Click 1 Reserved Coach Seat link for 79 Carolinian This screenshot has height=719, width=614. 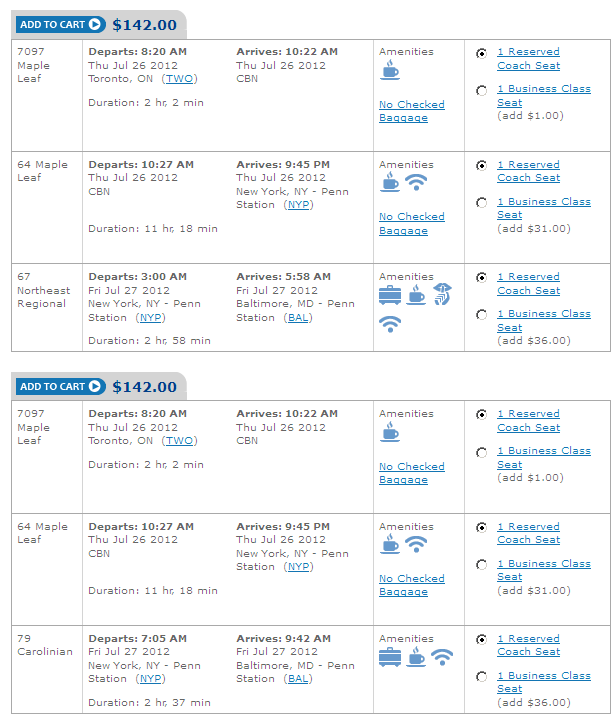(x=528, y=645)
